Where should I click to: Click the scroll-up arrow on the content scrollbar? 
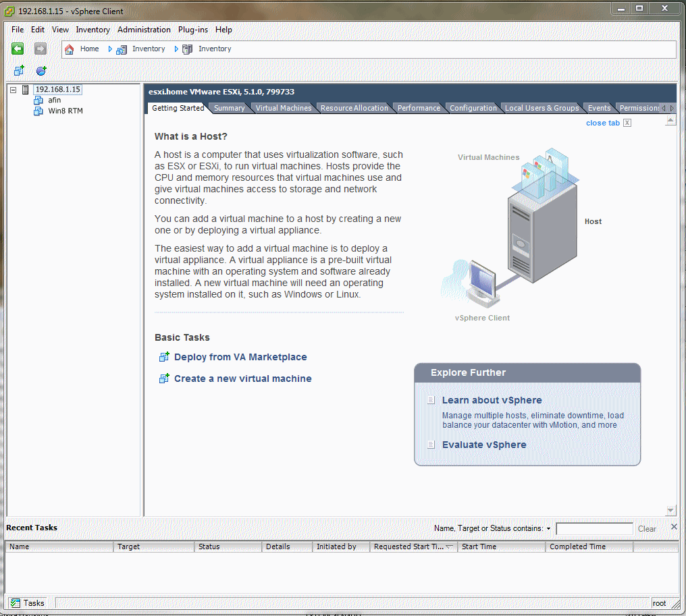[670, 119]
